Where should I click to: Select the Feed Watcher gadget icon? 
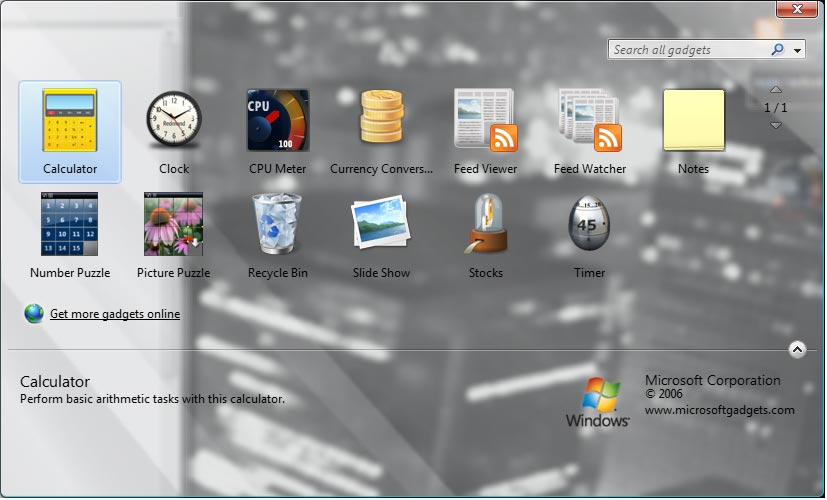[x=590, y=120]
